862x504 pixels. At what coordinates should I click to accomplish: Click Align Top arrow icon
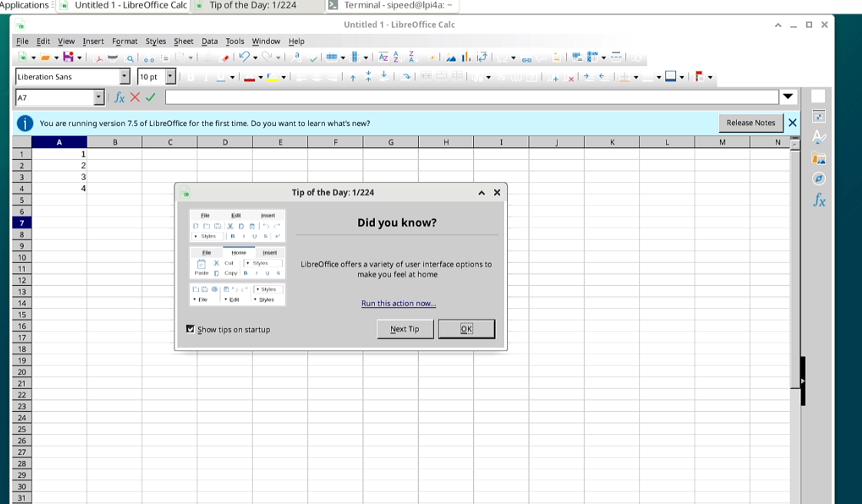pos(353,78)
